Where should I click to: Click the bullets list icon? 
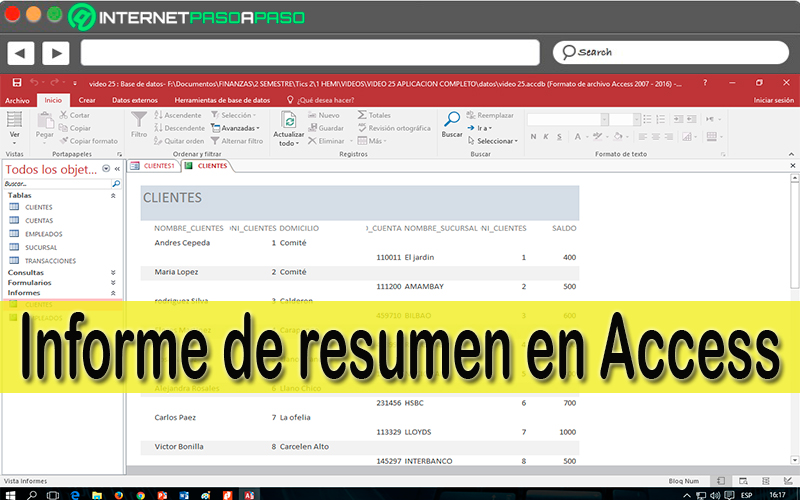(x=647, y=119)
